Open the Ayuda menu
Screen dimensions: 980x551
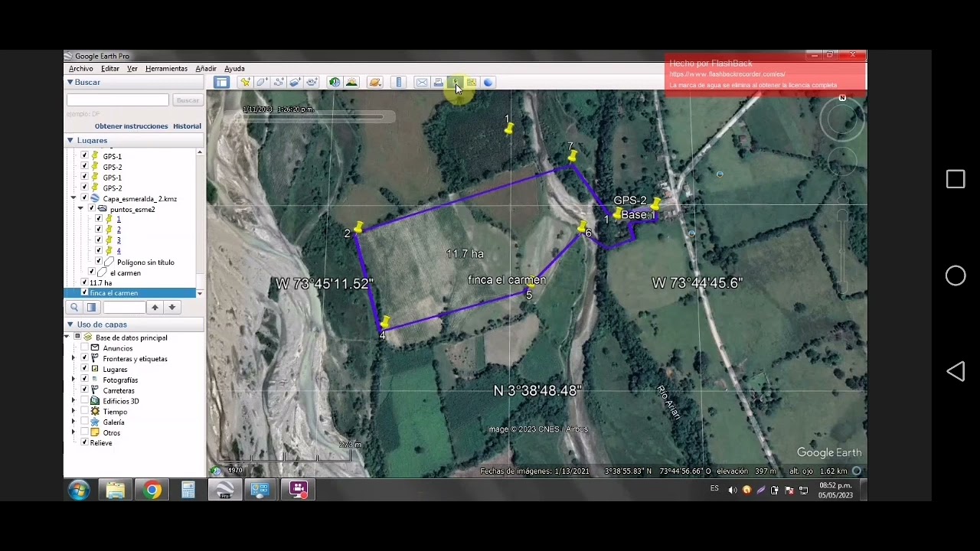pyautogui.click(x=234, y=69)
